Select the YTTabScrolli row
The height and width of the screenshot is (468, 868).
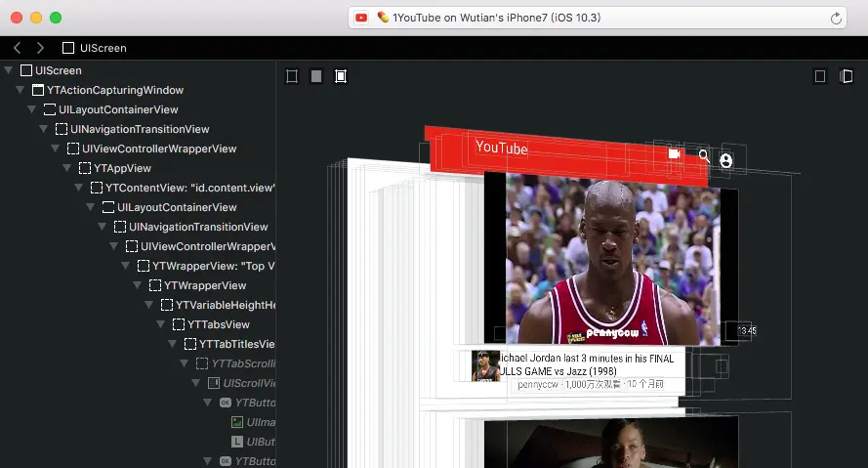click(x=138, y=363)
